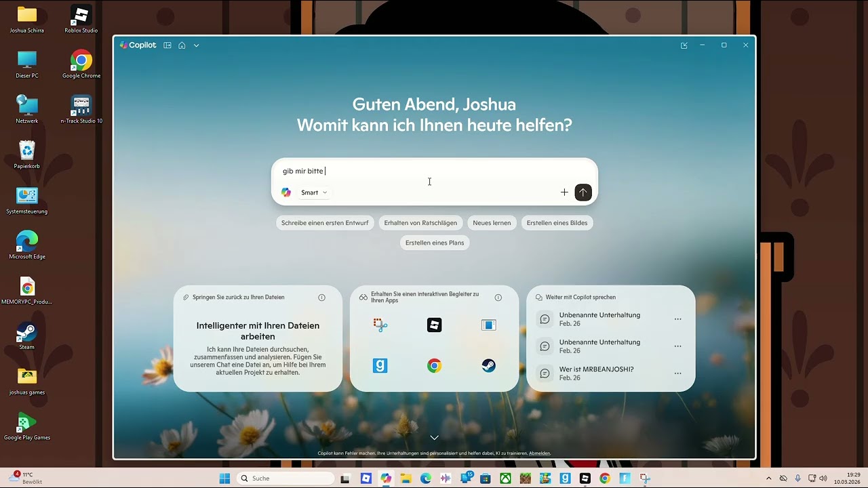Open Minecraft from the taskbar

(x=526, y=479)
